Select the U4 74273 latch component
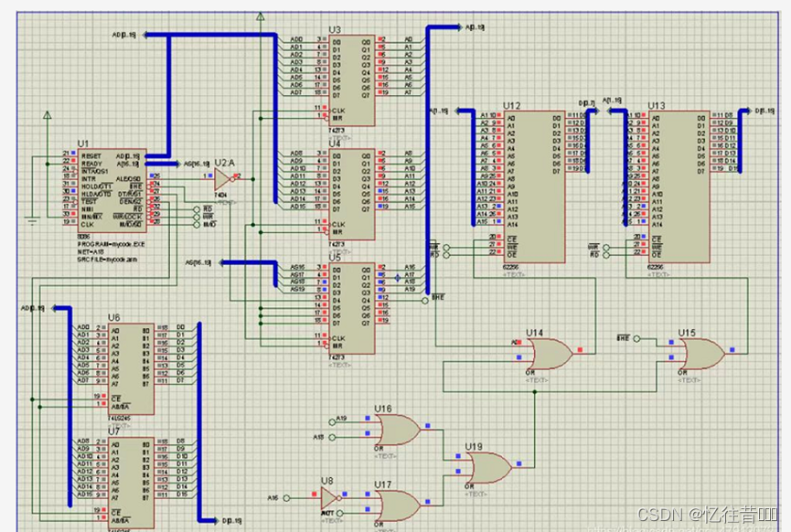 pos(352,194)
